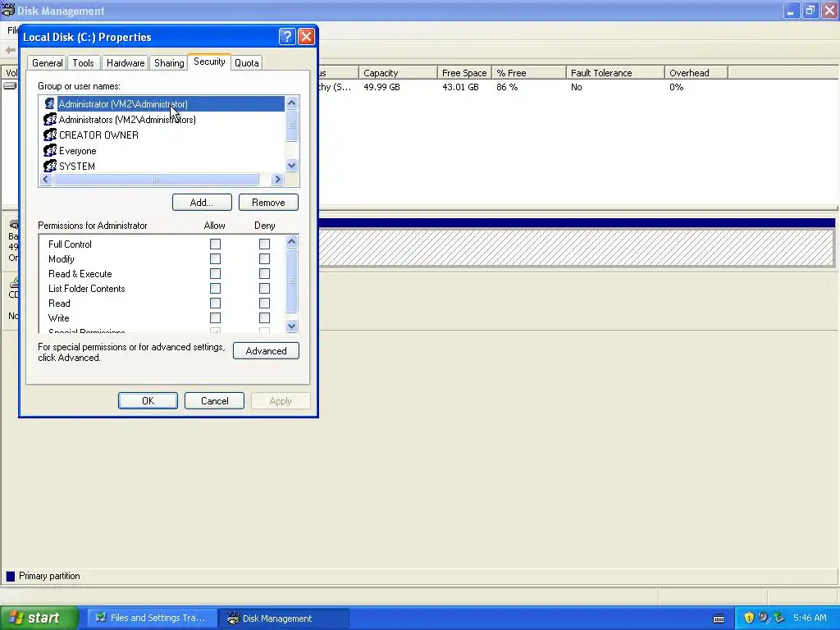Click the Free Space column header
This screenshot has height=630, width=840.
pos(464,73)
